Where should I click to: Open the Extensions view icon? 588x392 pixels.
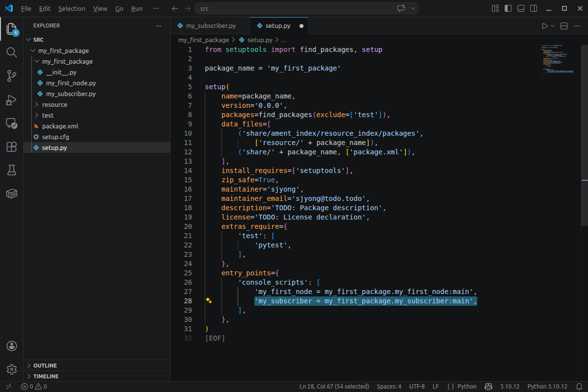click(x=12, y=147)
